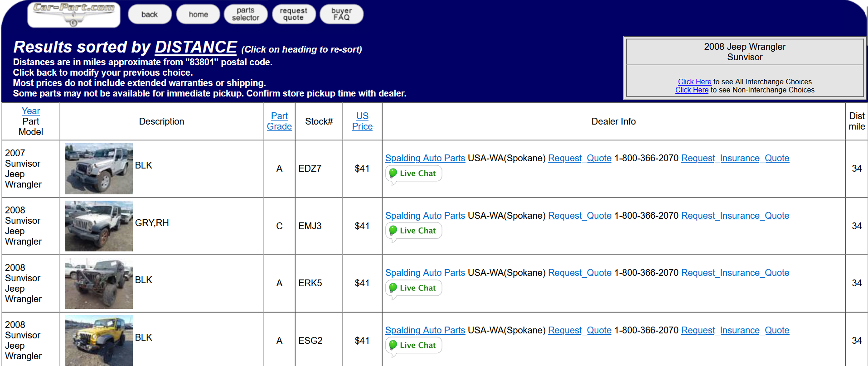
Task: Sort results by Year column
Action: pyautogui.click(x=31, y=111)
